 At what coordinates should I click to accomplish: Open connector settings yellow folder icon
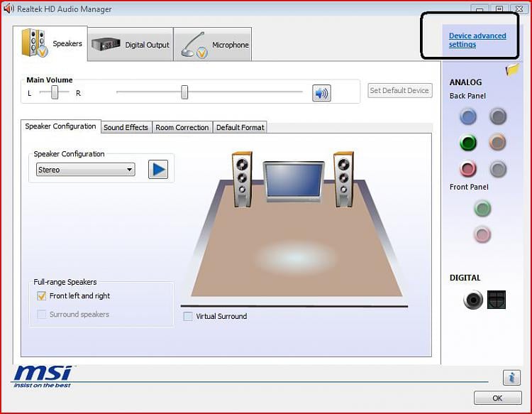tap(512, 70)
